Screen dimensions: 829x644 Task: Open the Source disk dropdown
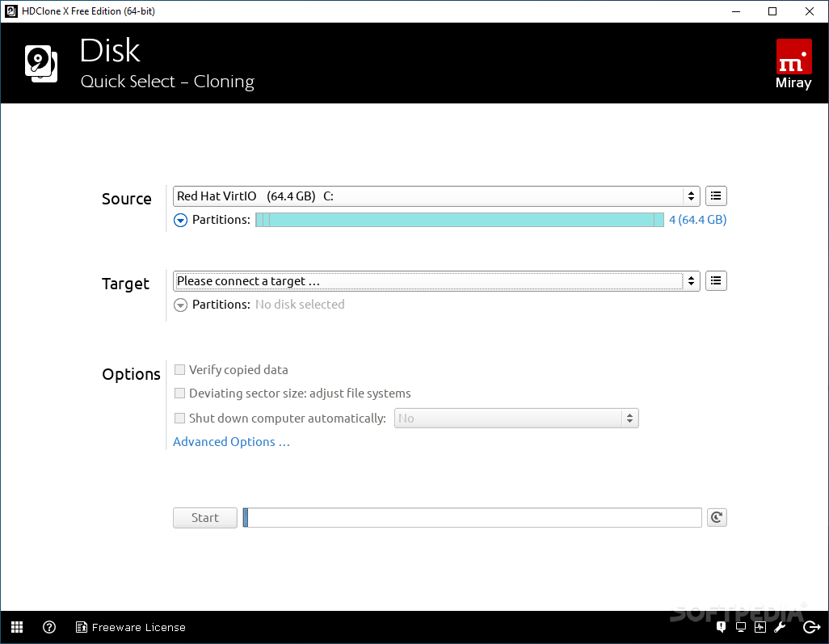[x=436, y=196]
